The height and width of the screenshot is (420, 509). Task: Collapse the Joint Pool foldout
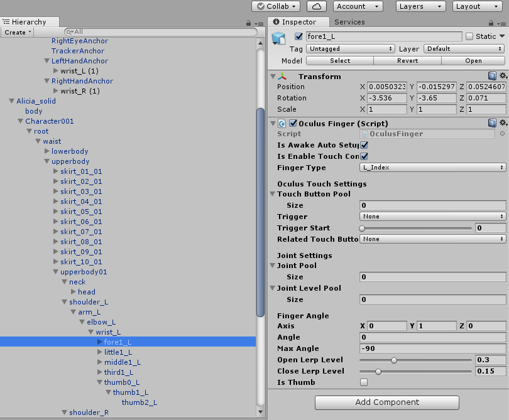[273, 266]
